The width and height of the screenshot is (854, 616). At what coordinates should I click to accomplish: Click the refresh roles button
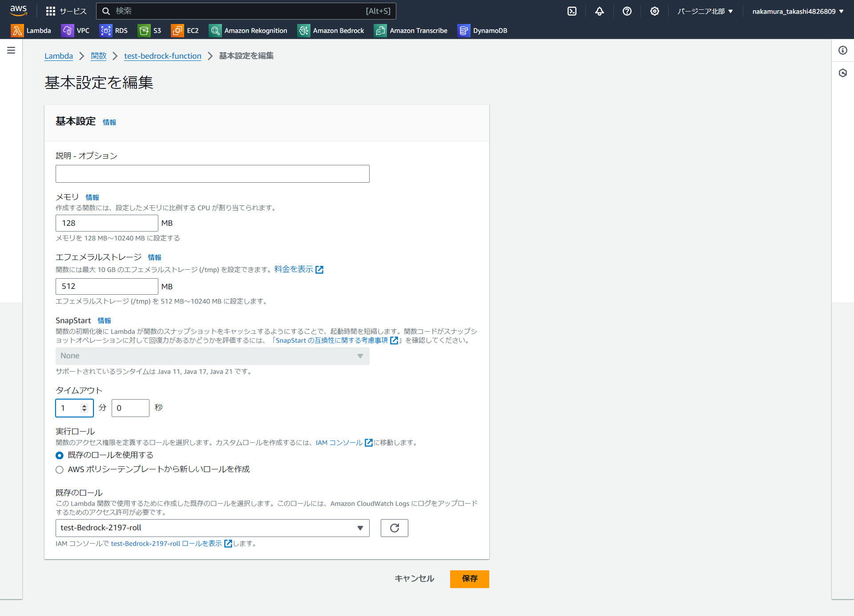(394, 528)
